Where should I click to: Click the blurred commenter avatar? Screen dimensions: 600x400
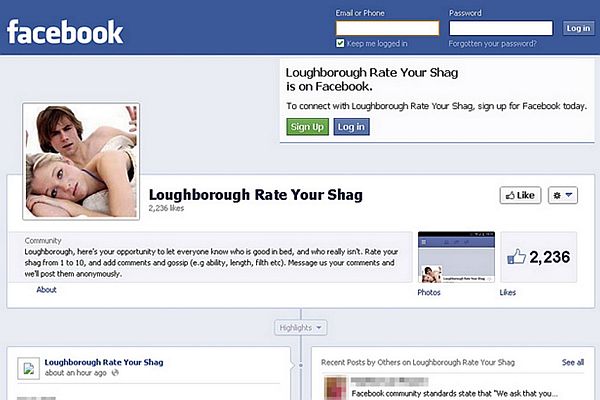[x=335, y=388]
